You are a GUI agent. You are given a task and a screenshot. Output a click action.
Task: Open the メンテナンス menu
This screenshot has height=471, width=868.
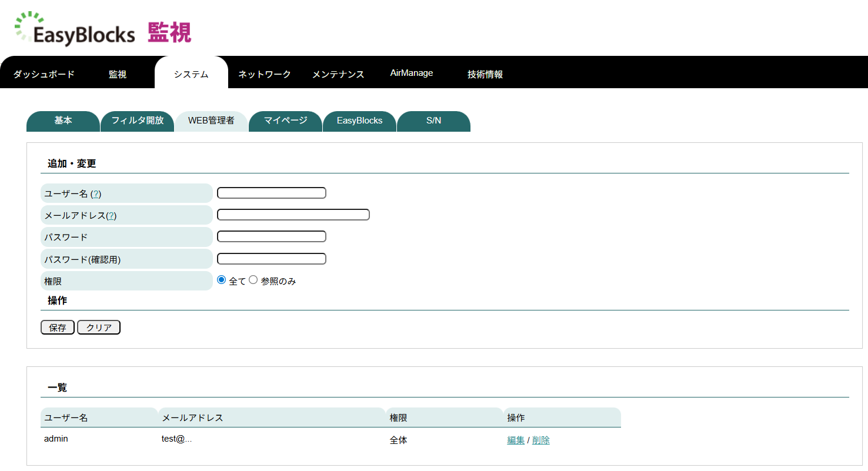[x=338, y=74]
